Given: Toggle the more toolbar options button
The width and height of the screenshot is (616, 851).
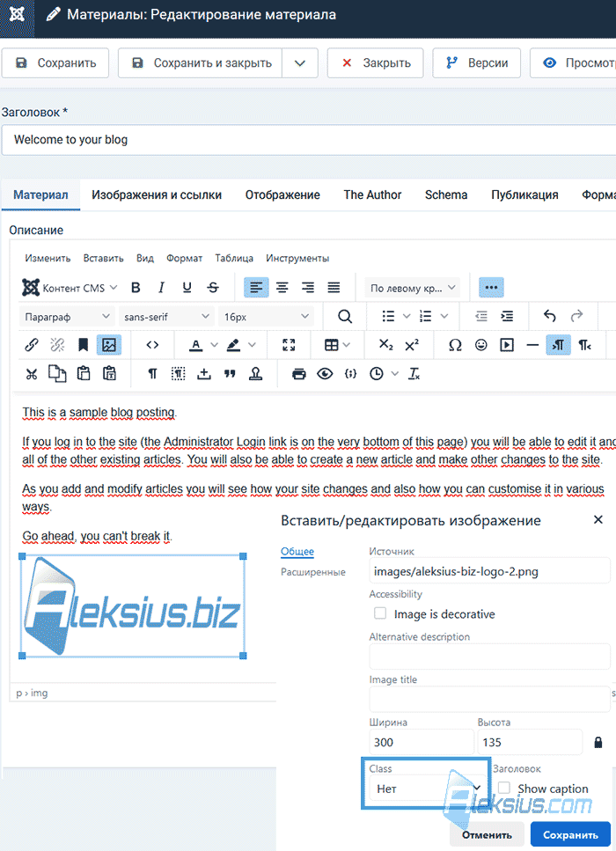Looking at the screenshot, I should [x=491, y=288].
